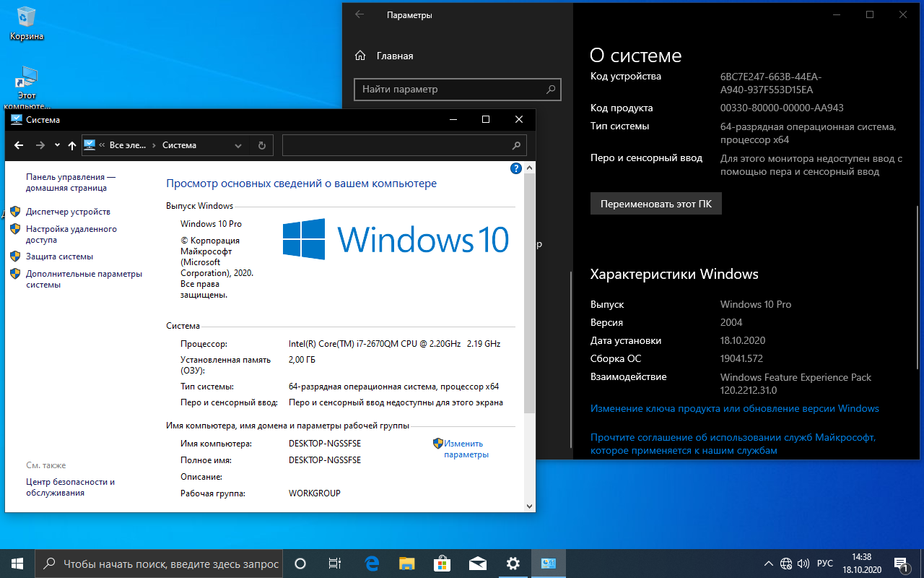Screen dimensions: 924x578
Task: Select product ID 00330-80000-00000-AA943
Action: (782, 108)
